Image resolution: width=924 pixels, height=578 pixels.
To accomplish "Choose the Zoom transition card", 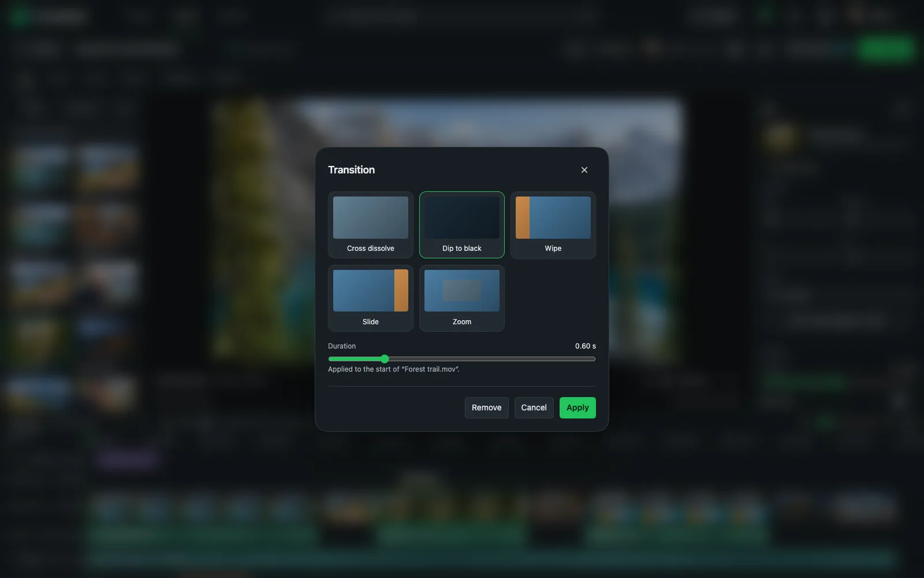I will point(462,298).
